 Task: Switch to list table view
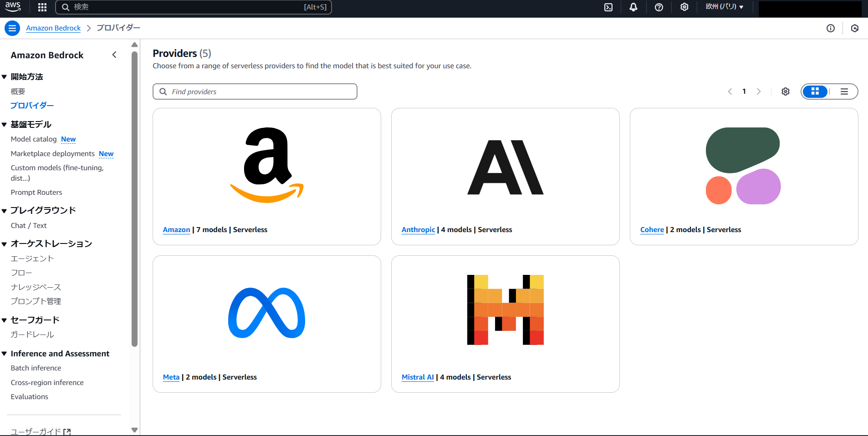click(844, 91)
